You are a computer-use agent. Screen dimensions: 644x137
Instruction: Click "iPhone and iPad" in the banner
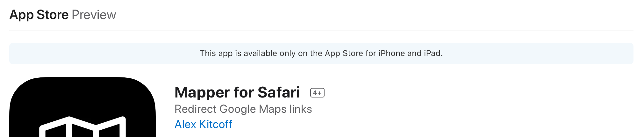click(410, 53)
